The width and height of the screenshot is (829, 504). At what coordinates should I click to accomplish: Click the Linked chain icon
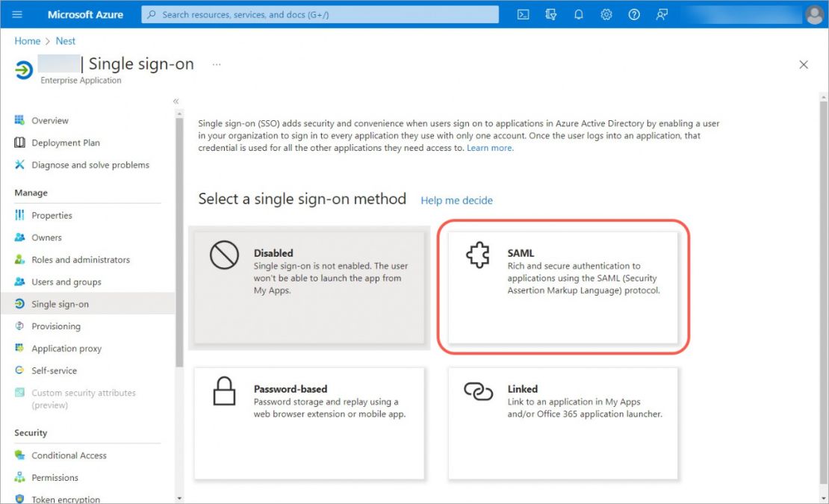(479, 391)
